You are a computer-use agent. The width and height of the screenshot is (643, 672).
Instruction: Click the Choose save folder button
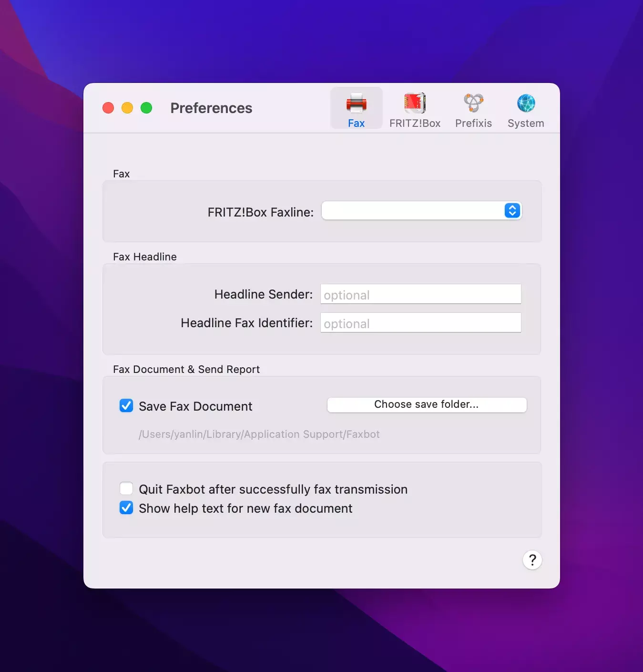(x=427, y=404)
